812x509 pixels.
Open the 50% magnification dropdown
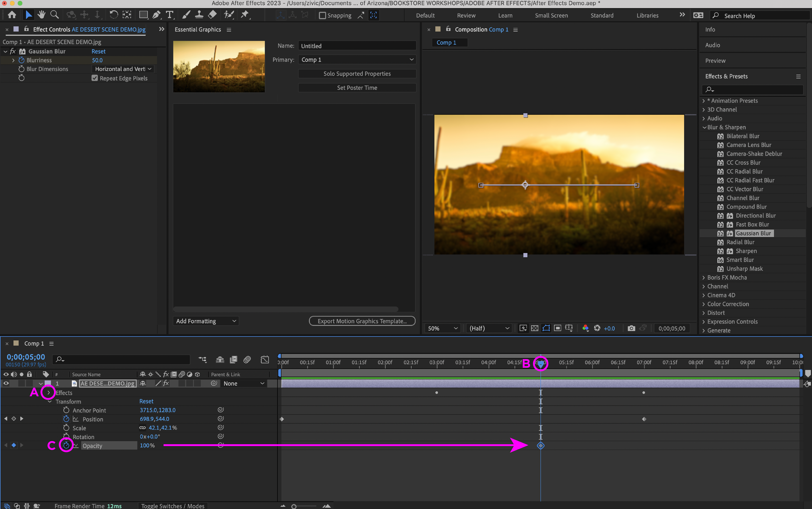(442, 328)
